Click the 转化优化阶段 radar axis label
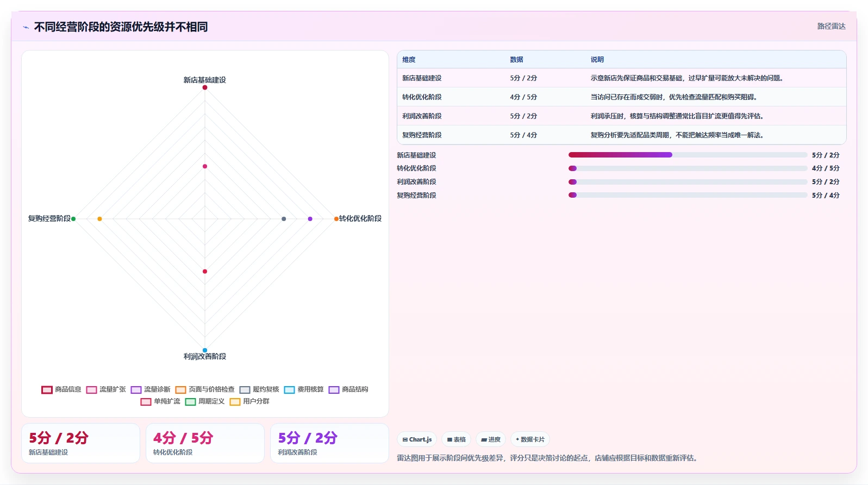This screenshot has width=868, height=485. (360, 218)
